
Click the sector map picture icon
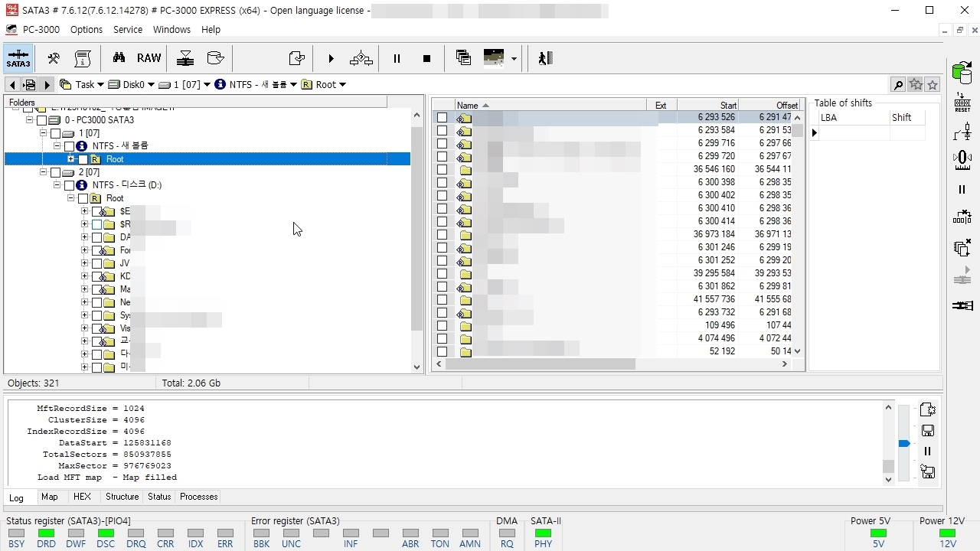click(494, 58)
